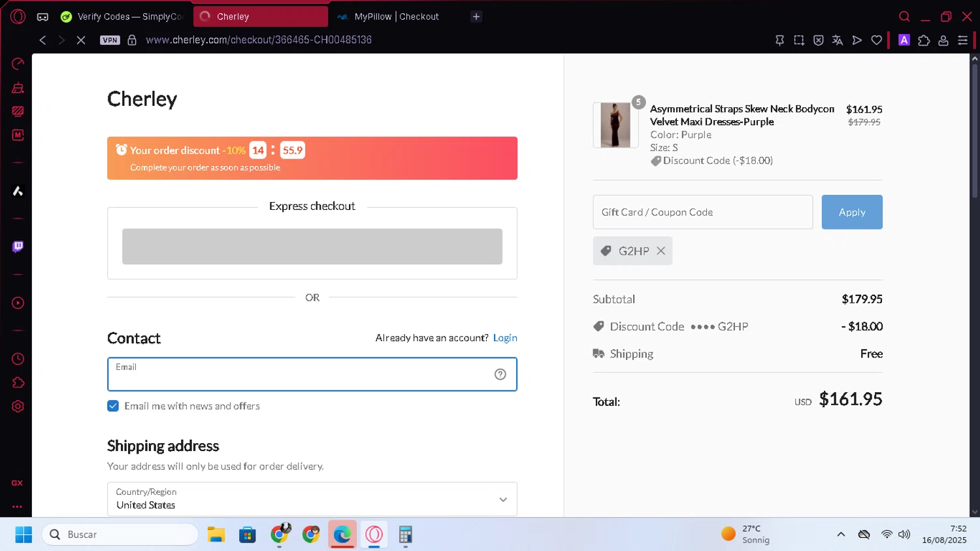Click the purple dress product thumbnail
980x551 pixels.
coord(615,125)
